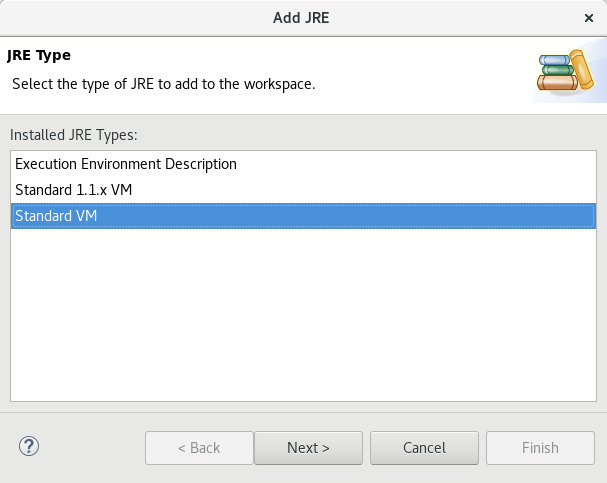Select Execution Environment Description type

304,164
